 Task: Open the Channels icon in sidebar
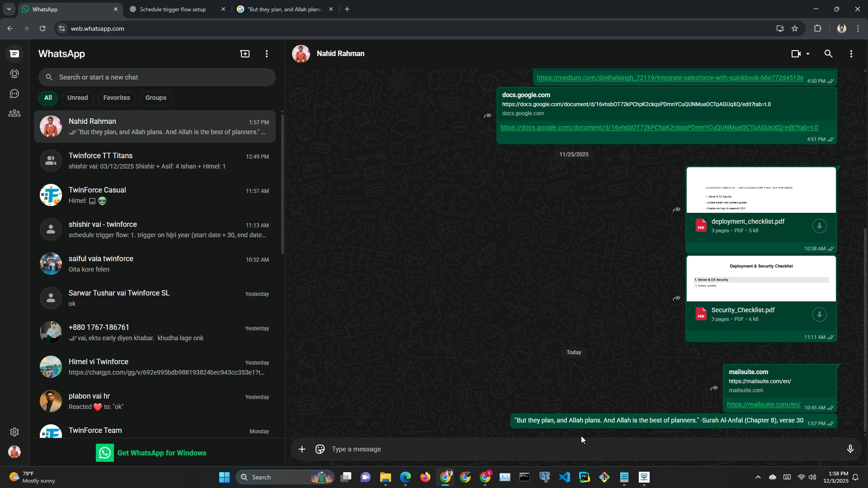coord(14,94)
